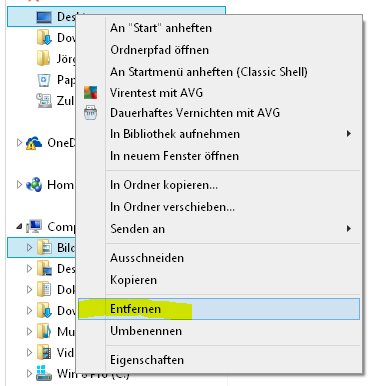Click the Downloads folder icon in Favorites
The image size is (383, 386).
[x=44, y=37]
